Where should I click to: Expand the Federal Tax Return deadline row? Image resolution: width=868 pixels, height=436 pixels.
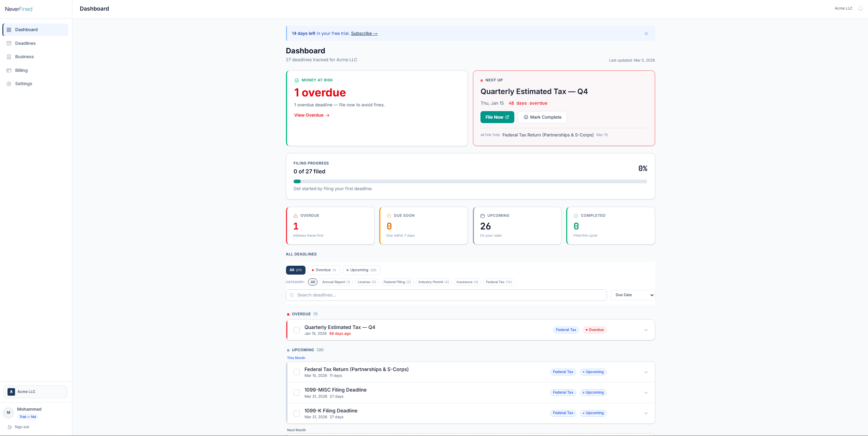pos(646,372)
